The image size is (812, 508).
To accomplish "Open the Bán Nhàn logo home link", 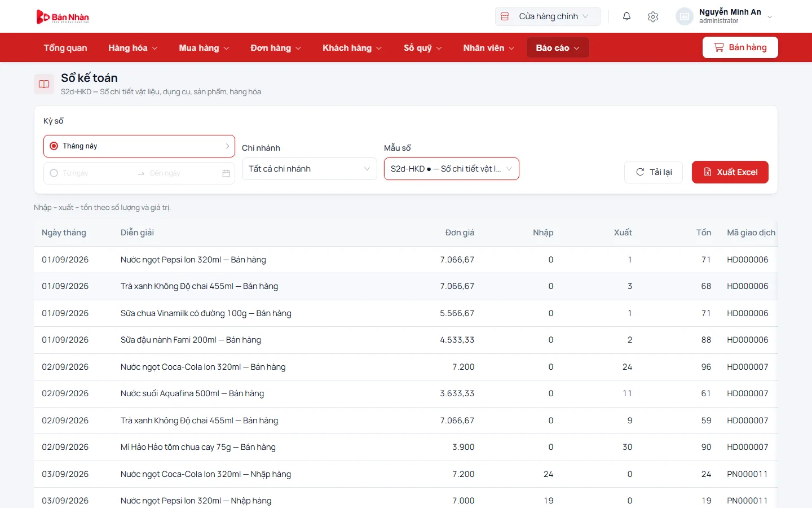I will [x=63, y=17].
